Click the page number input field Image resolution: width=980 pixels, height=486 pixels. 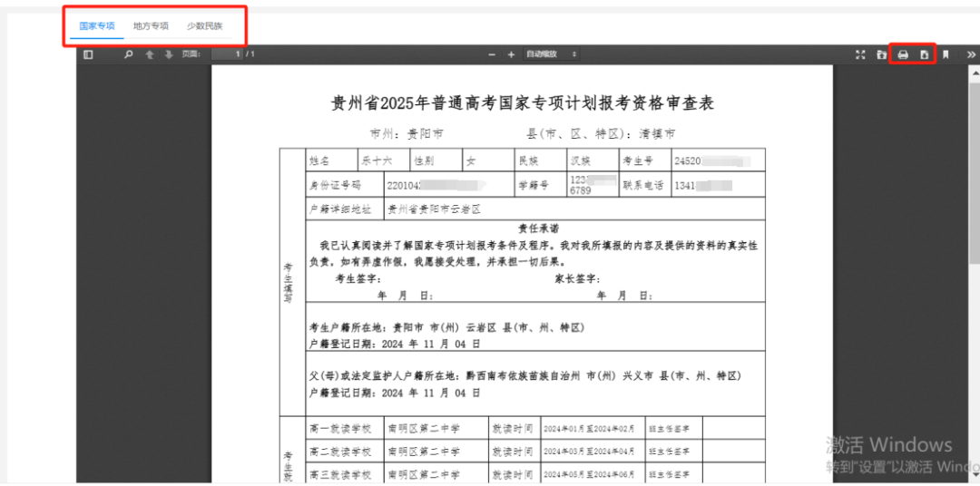pyautogui.click(x=228, y=55)
